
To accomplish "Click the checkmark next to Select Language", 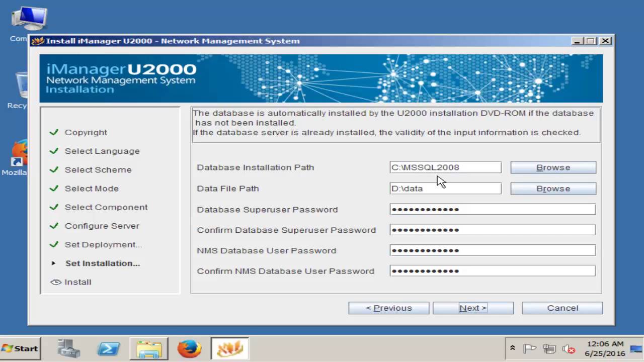I will [54, 151].
